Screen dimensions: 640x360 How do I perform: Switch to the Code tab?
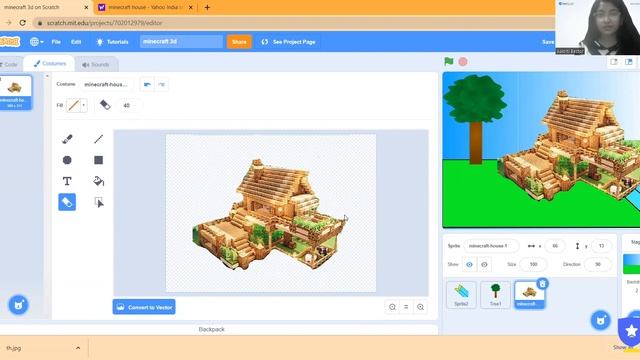(x=10, y=64)
